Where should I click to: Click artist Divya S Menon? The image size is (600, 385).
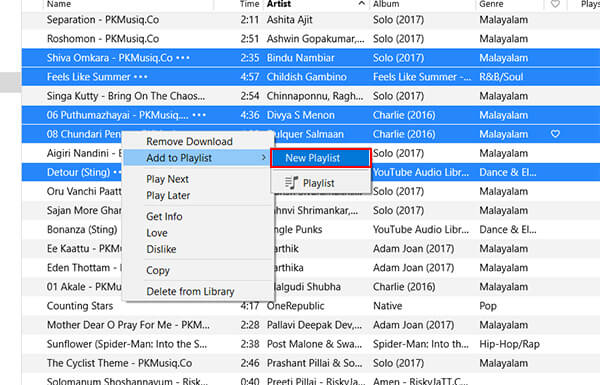coord(300,115)
